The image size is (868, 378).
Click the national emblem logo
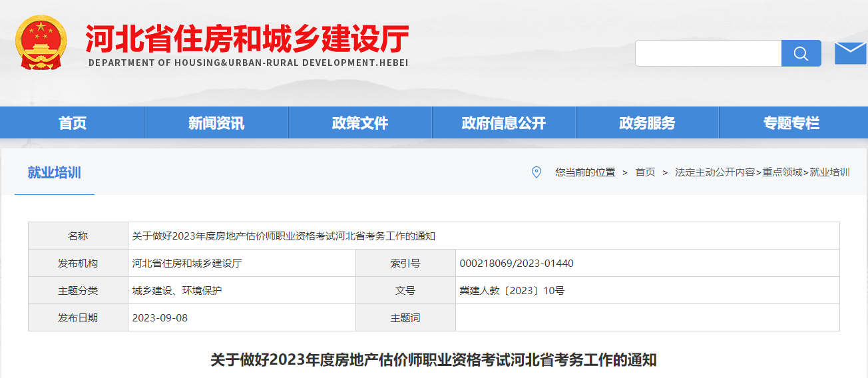[41, 43]
